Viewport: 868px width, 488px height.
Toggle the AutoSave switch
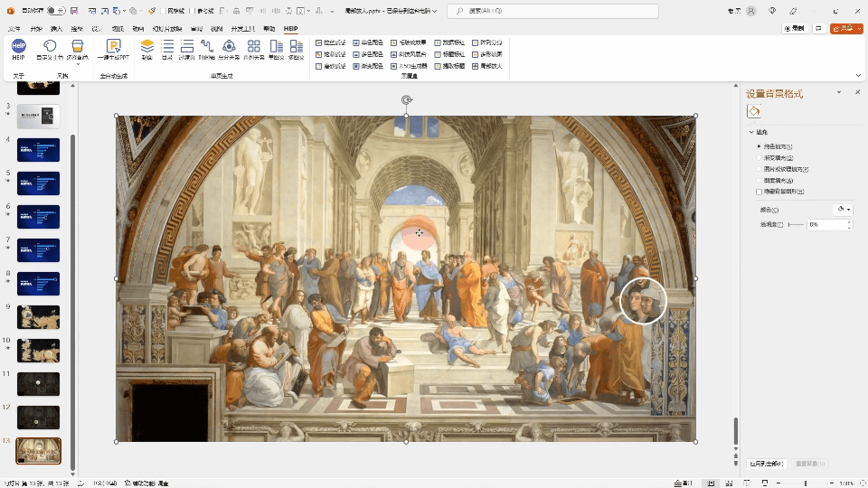point(55,11)
